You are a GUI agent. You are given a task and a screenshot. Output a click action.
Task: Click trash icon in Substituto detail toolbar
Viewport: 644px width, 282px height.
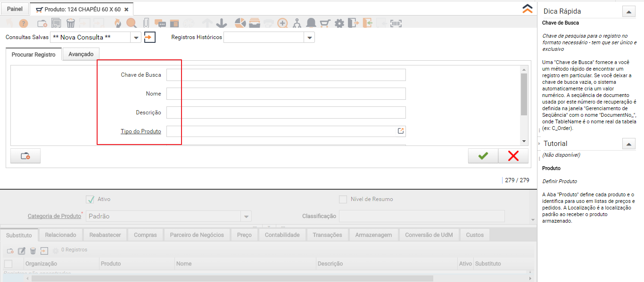(33, 251)
